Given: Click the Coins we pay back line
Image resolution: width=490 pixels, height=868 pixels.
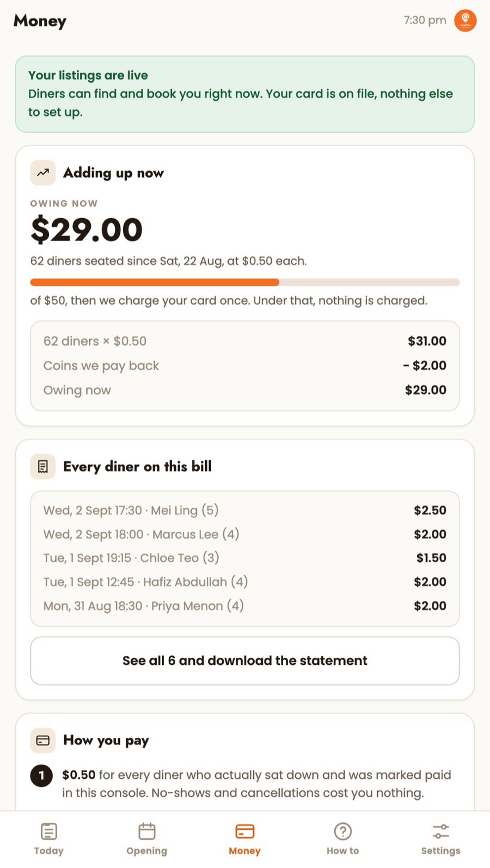Looking at the screenshot, I should (245, 366).
